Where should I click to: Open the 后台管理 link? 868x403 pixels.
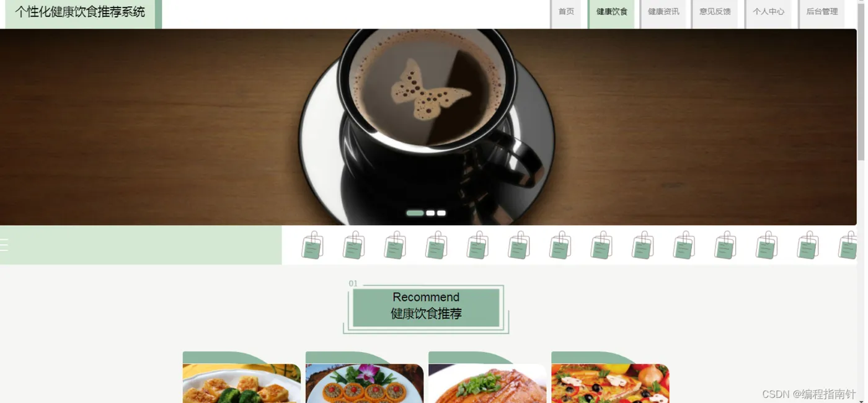pyautogui.click(x=822, y=12)
